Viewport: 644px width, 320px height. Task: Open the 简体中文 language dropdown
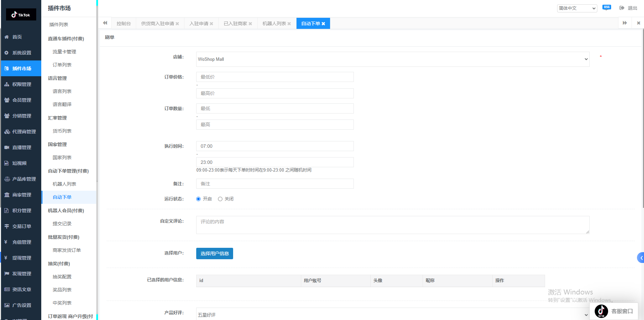(x=577, y=8)
